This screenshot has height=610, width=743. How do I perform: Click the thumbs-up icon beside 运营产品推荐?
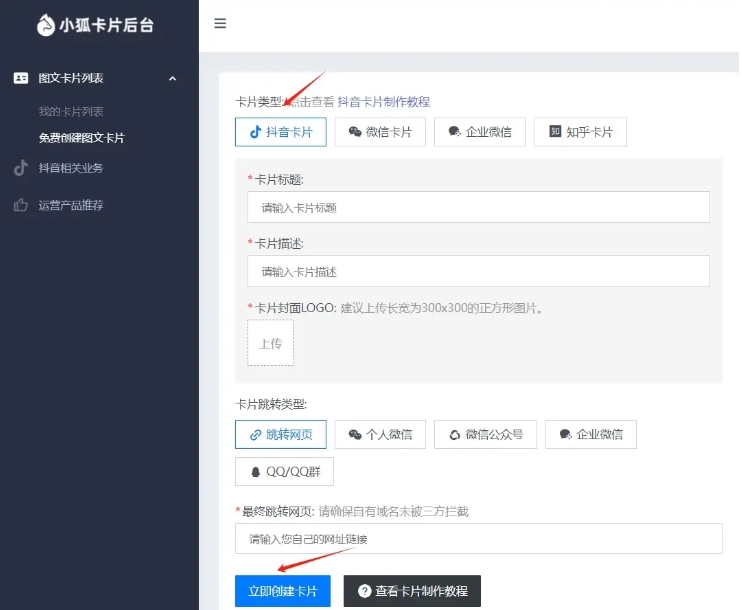(21, 205)
